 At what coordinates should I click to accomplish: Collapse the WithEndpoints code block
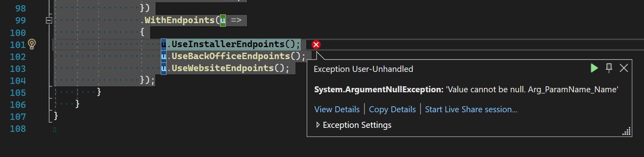tap(49, 20)
